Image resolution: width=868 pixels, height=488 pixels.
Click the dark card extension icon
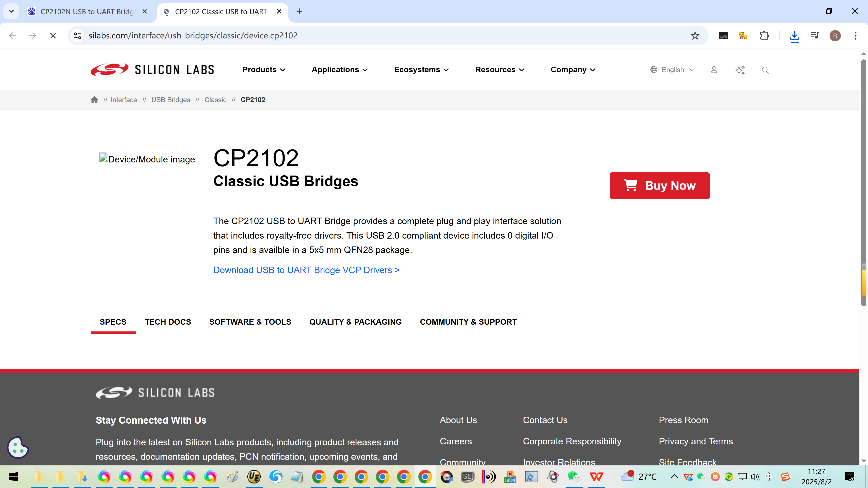[x=723, y=35]
